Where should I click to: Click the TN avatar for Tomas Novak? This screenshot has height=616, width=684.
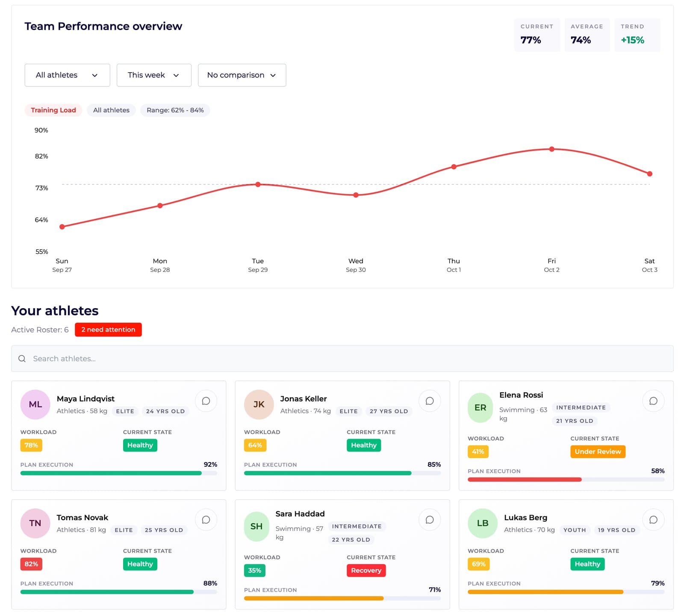pos(35,523)
